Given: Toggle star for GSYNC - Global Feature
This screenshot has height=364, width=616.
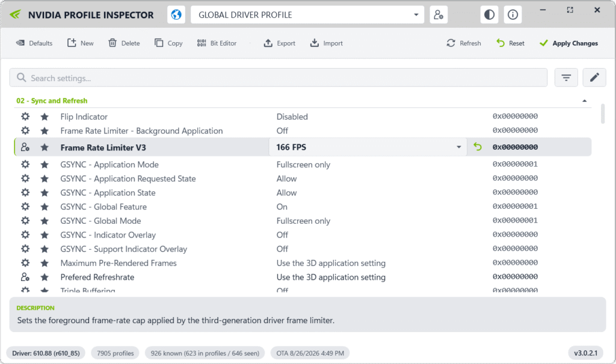Looking at the screenshot, I should point(45,207).
